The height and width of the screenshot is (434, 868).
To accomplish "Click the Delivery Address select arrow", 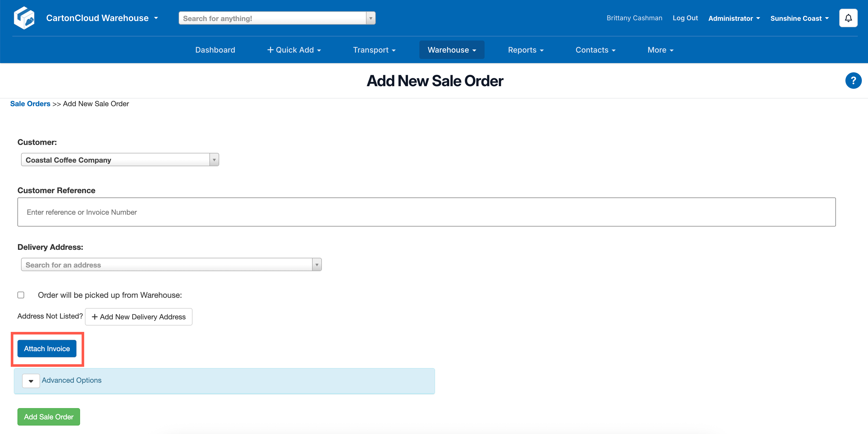I will point(316,265).
